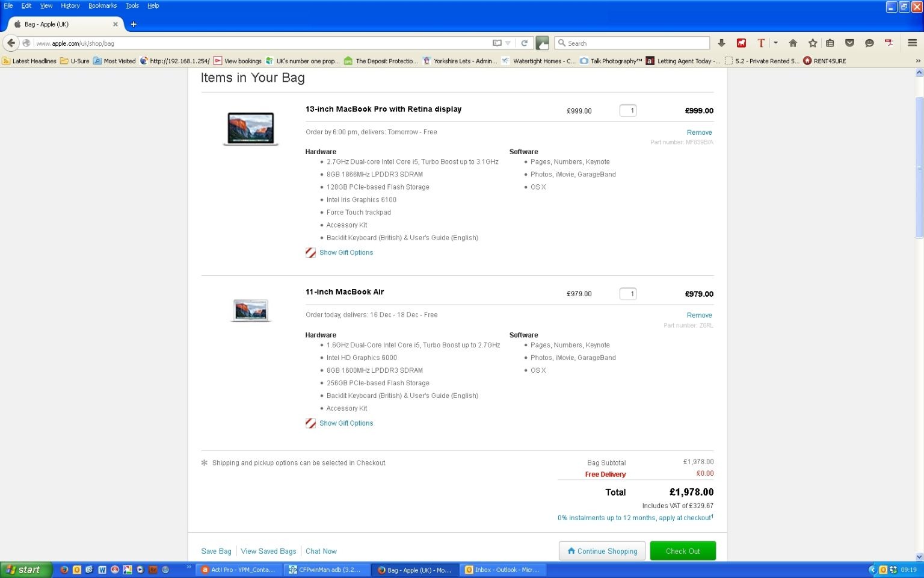The image size is (924, 578).
Task: Edit the MacBook Pro quantity field
Action: [627, 111]
